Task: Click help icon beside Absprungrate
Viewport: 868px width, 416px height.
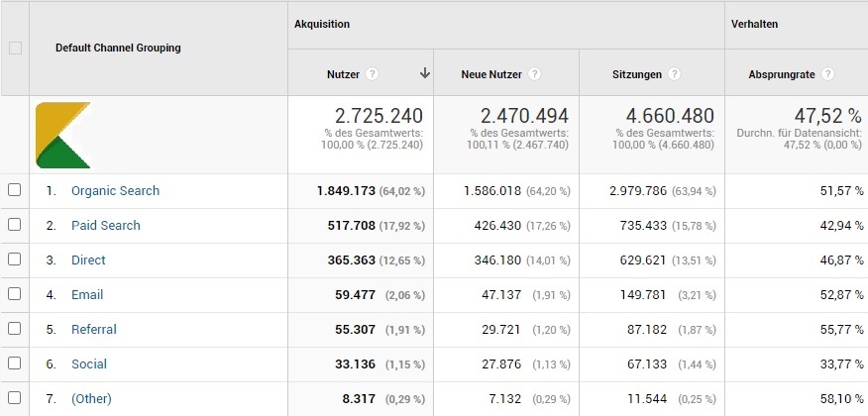Action: pos(827,74)
